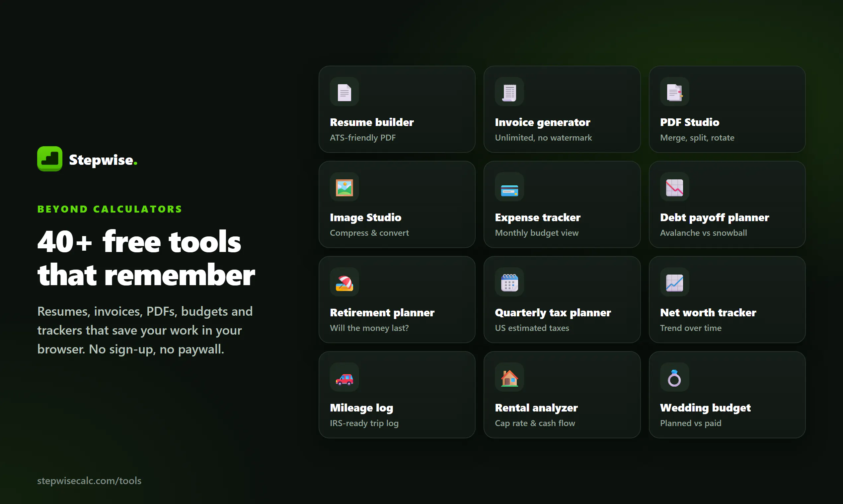Image resolution: width=843 pixels, height=504 pixels.
Task: Select the Debt payoff planner title
Action: click(x=714, y=218)
